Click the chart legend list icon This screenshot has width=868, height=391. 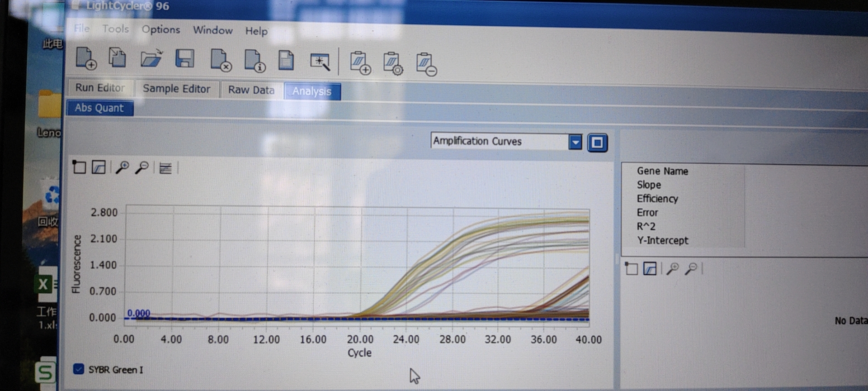point(165,168)
